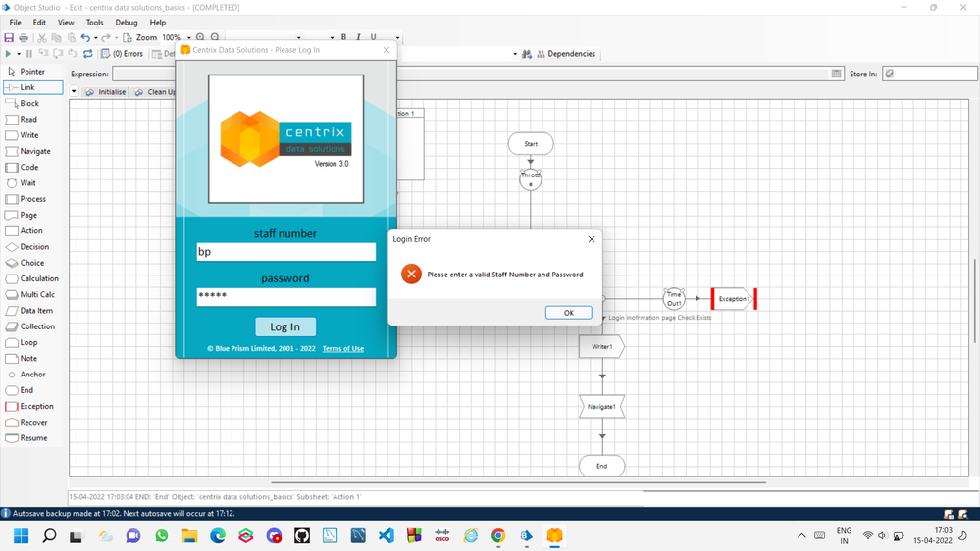The height and width of the screenshot is (551, 980).
Task: Open the Zoom 100% dropdown
Action: (x=188, y=37)
